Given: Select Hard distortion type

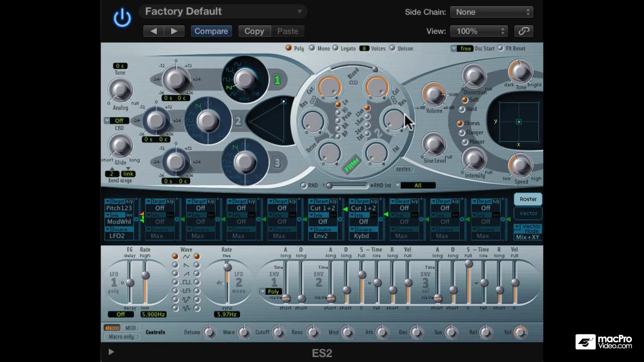Looking at the screenshot, I should tap(462, 109).
